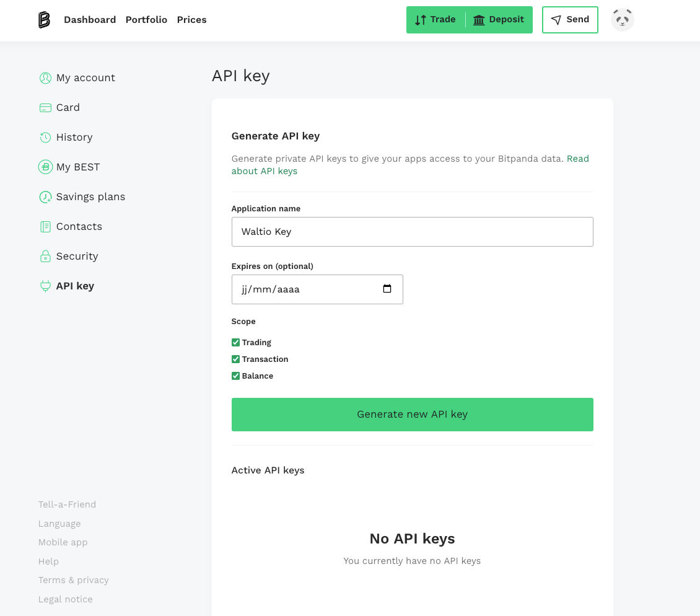
Task: Open the expiry date calendar picker
Action: [387, 289]
